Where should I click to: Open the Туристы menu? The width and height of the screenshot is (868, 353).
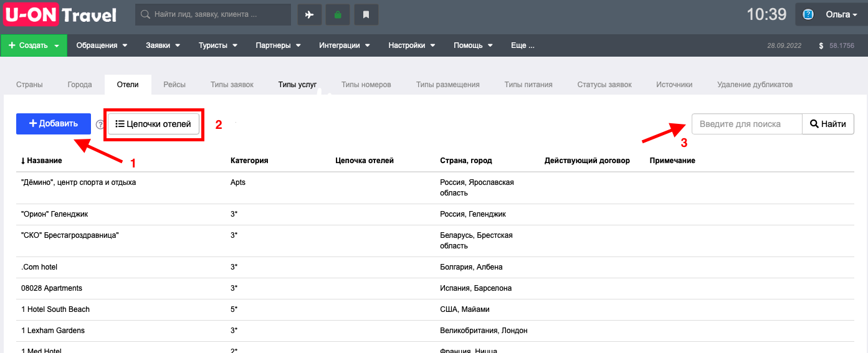click(x=218, y=45)
